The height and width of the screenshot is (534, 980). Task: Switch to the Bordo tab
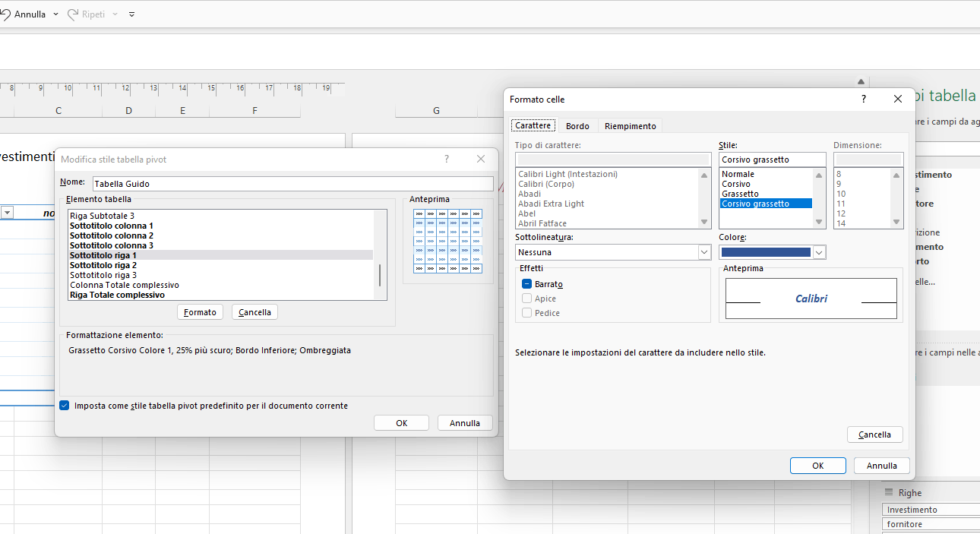[x=577, y=126]
